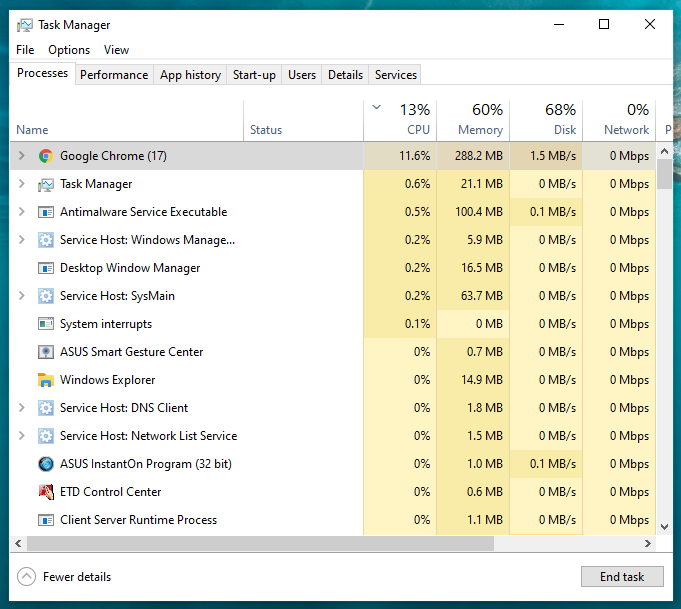This screenshot has width=681, height=609.
Task: Click the 1.5 MB/s disk value
Action: 553,156
